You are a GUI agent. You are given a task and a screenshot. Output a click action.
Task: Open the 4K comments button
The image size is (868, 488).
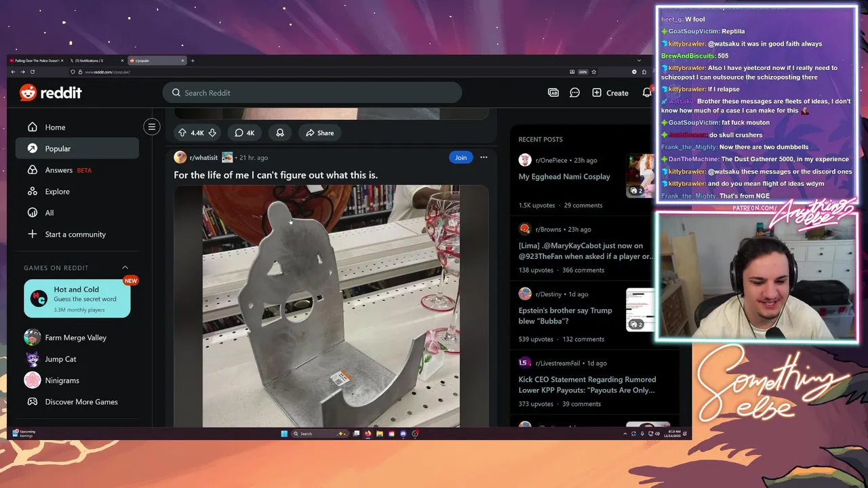(245, 133)
